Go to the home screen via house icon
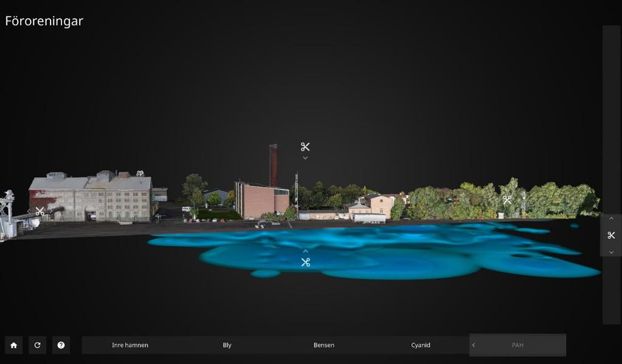 tap(14, 345)
